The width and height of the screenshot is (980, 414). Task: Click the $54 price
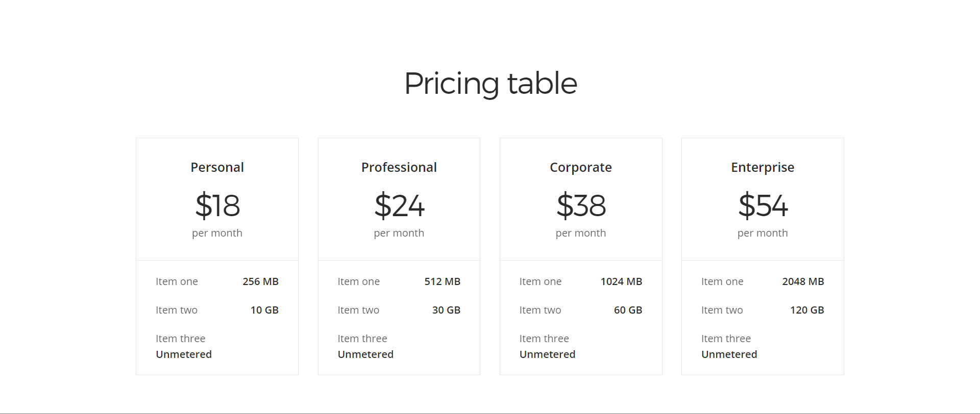[x=763, y=205]
